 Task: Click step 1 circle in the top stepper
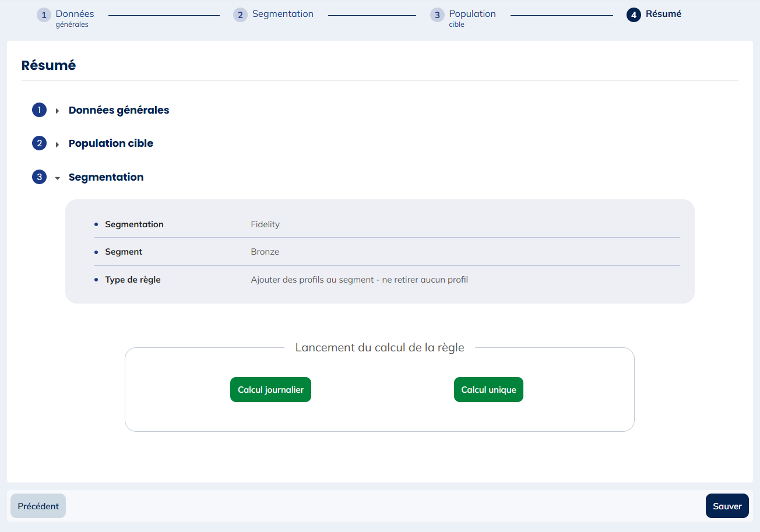click(44, 15)
